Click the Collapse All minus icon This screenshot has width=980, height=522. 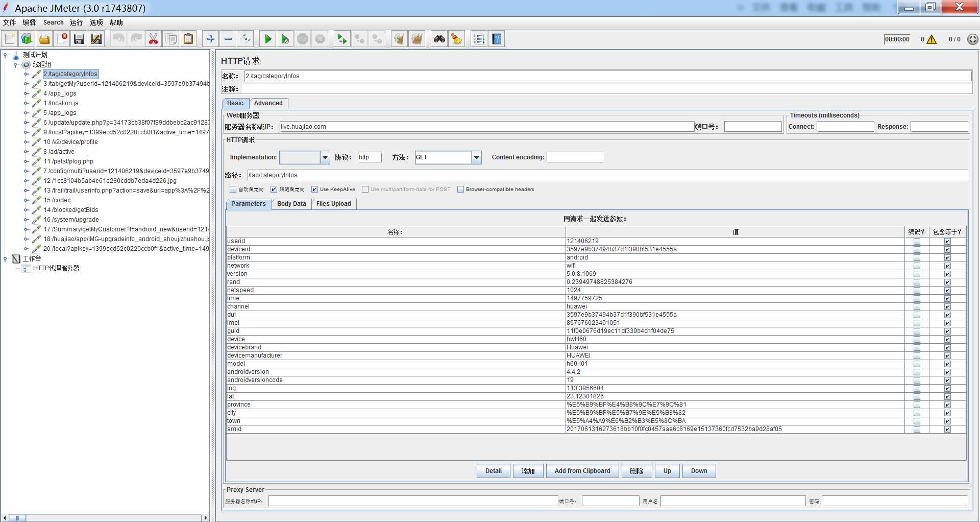tap(228, 39)
